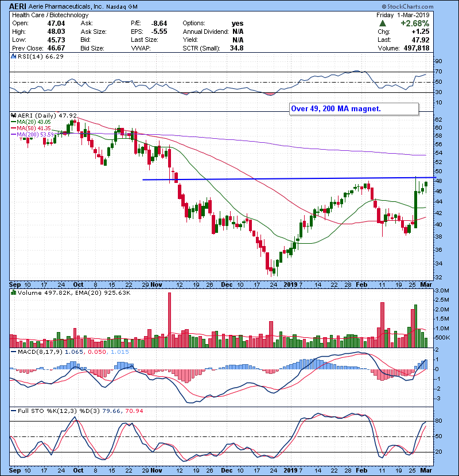The image size is (459, 476).
Task: Click the Volume 497.82K, EMA(20) 925.63K label
Action: tap(74, 292)
